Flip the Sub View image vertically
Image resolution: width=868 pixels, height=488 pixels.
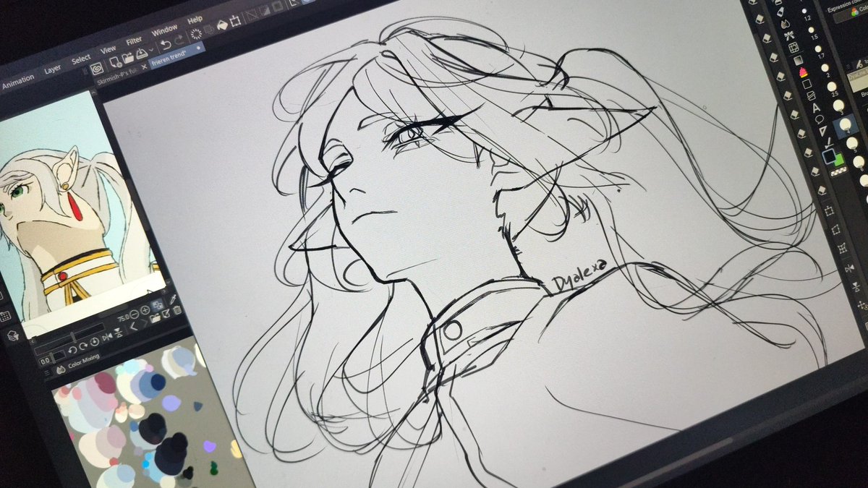coord(119,333)
